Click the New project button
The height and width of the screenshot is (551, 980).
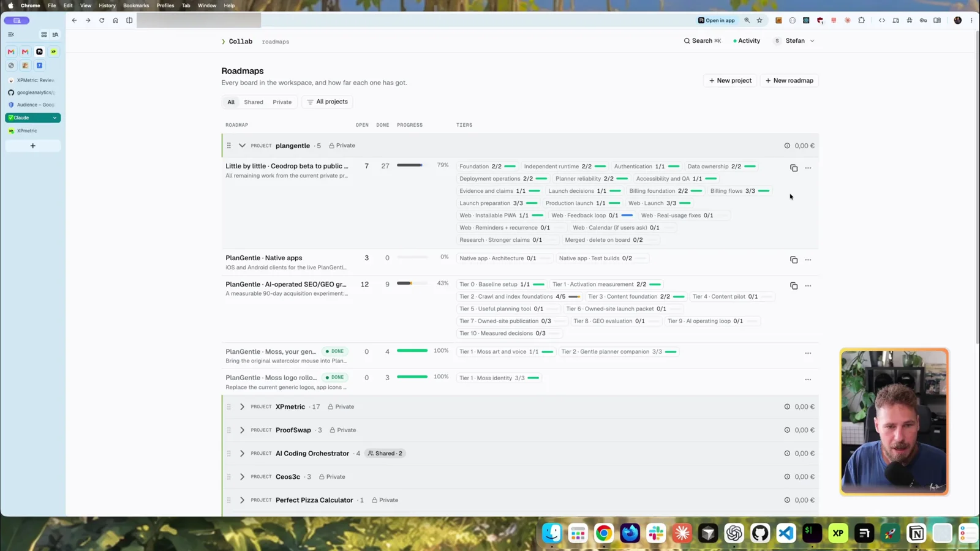(x=730, y=81)
